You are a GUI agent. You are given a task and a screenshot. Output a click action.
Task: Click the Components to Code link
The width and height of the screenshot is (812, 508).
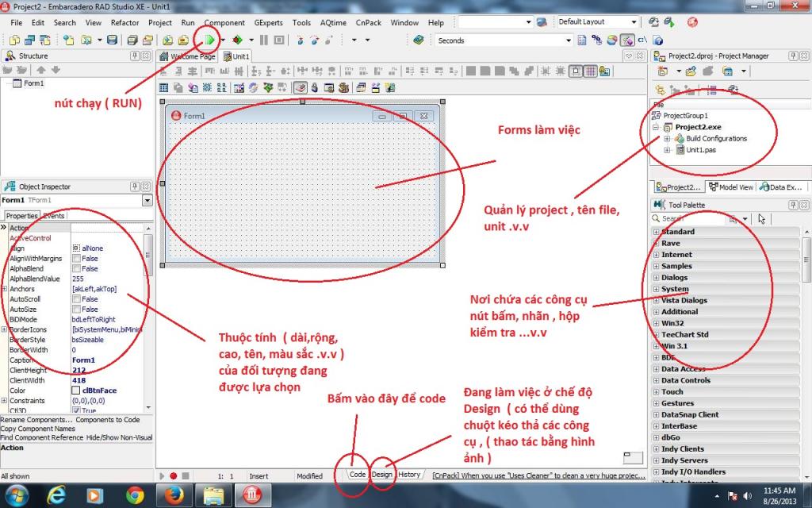pyautogui.click(x=108, y=420)
